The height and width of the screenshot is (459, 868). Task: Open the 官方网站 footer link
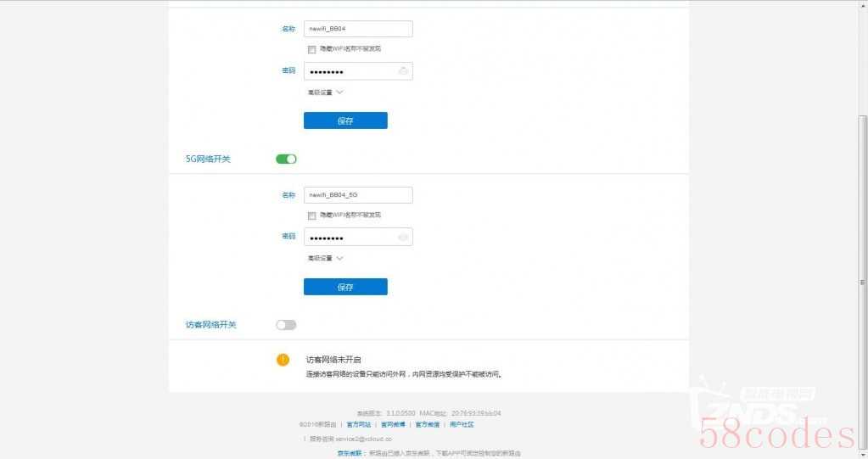[359, 425]
